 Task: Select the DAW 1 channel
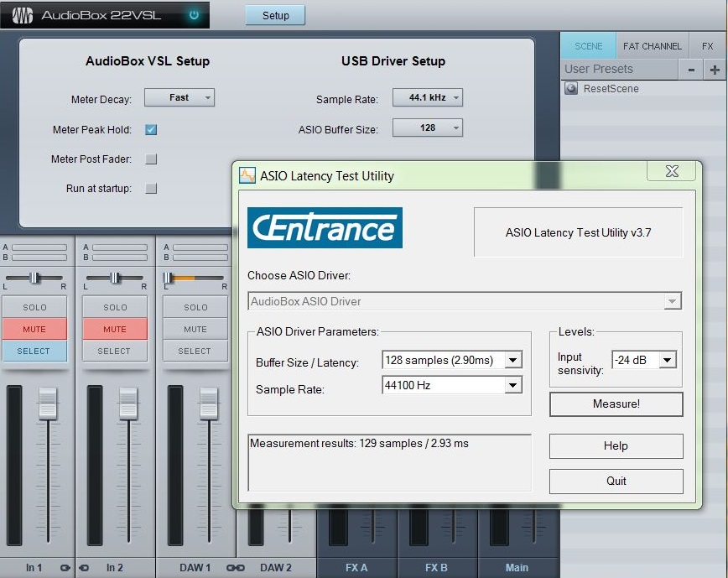(x=195, y=351)
